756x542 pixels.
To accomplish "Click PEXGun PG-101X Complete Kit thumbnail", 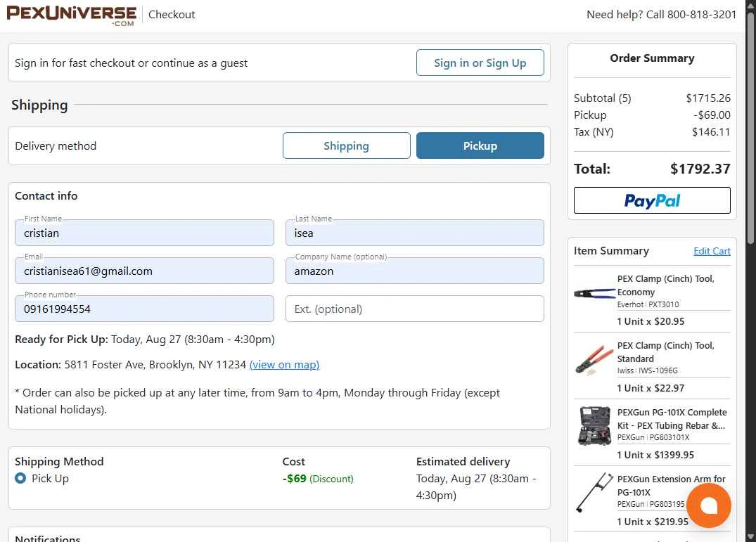I will point(594,426).
